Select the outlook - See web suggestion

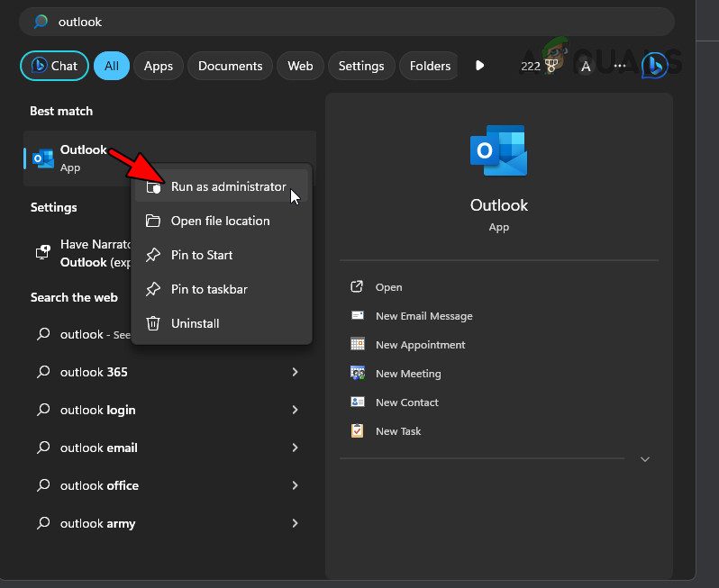[x=78, y=335]
